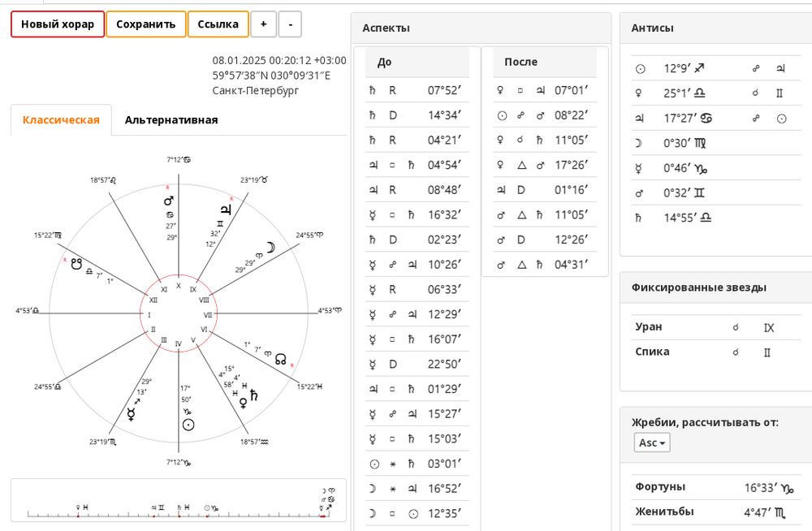The width and height of the screenshot is (812, 531).
Task: Click the Ссылка button
Action: (218, 24)
